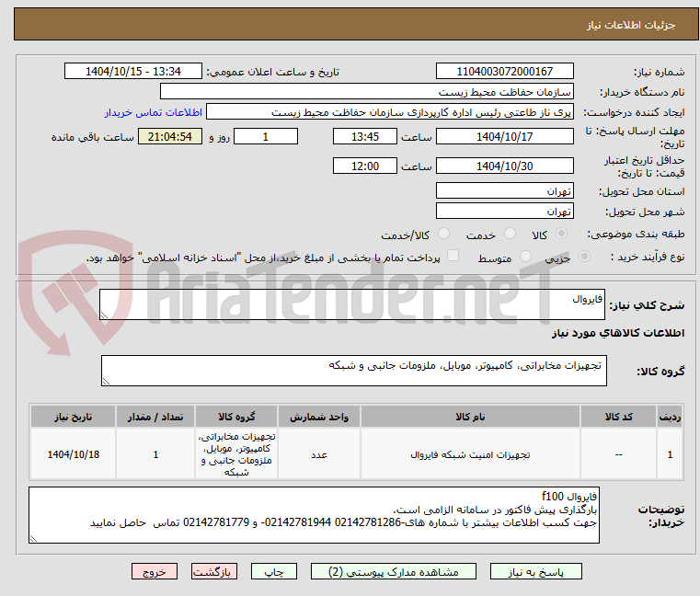700x596 pixels.
Task: Click the response deadline date 1404/10/17
Action: coord(504,137)
